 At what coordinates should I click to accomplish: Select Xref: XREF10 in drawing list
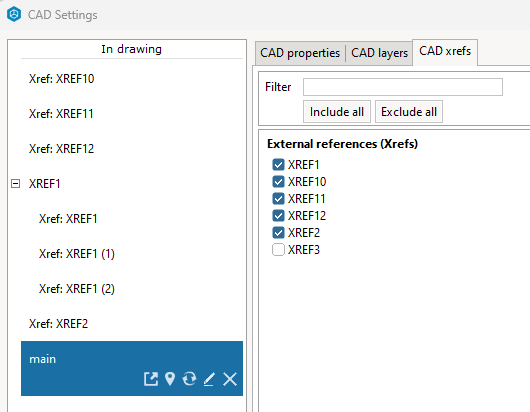tap(61, 79)
